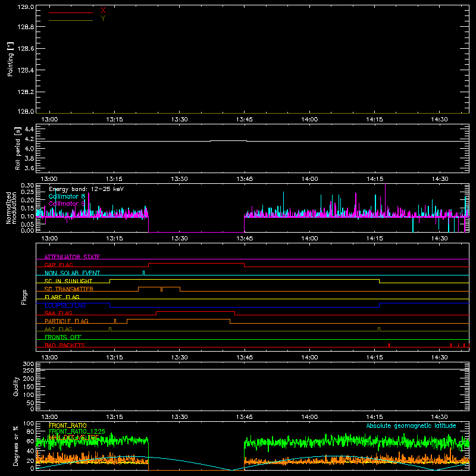Click the BAD_PACKETS flag label
The image size is (476, 476).
tap(65, 345)
